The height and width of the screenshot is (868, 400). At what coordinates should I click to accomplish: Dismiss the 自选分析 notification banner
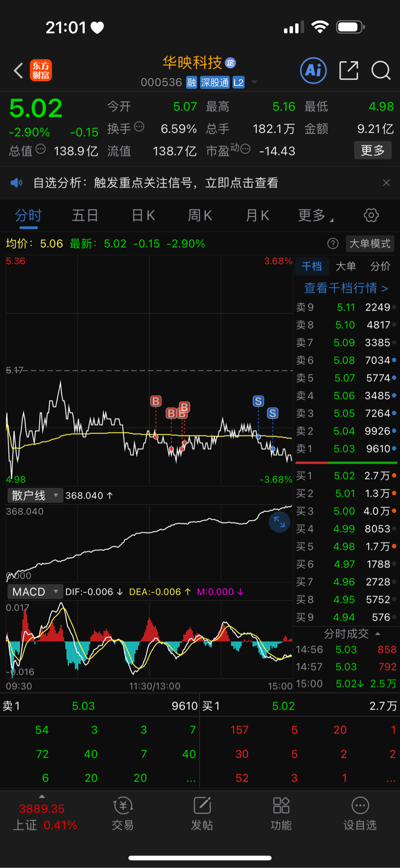click(386, 183)
